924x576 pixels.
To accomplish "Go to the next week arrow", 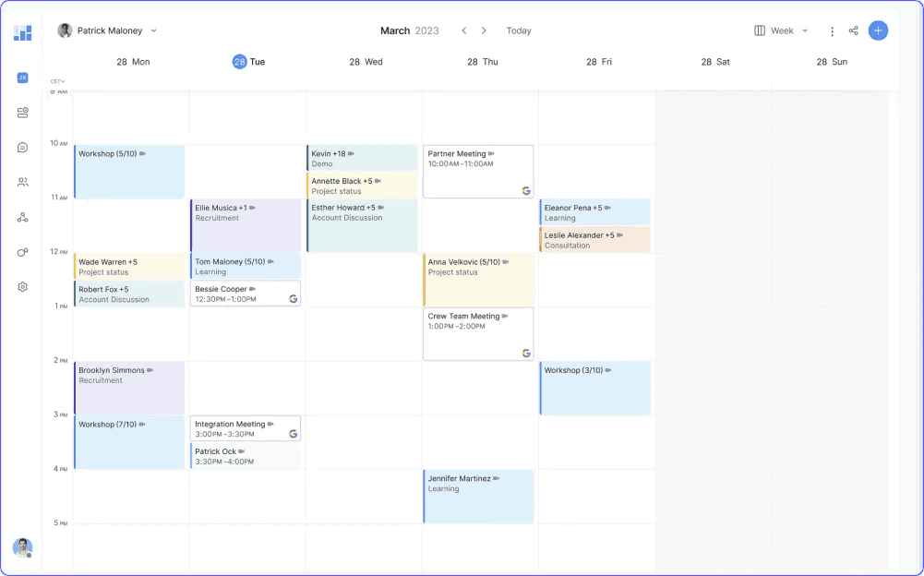I will (484, 30).
